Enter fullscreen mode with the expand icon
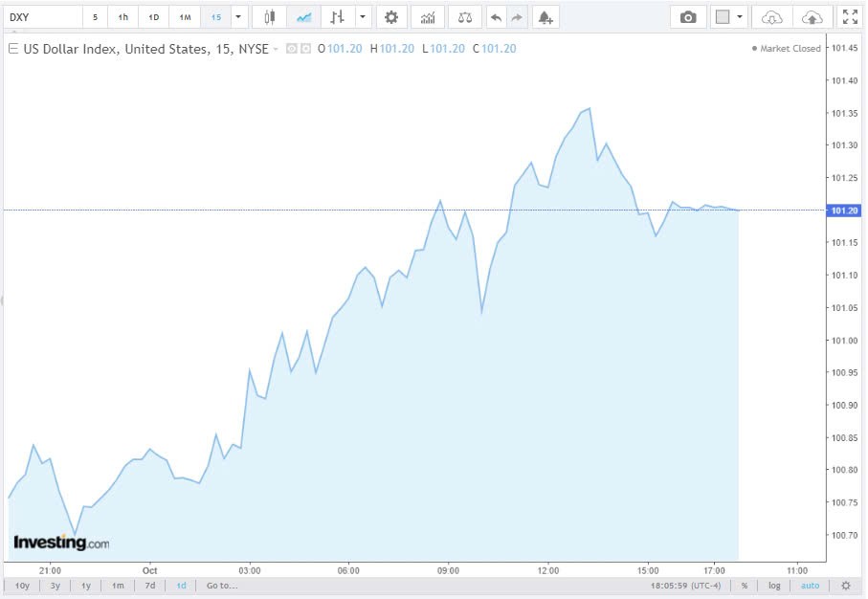868x599 pixels. [850, 16]
